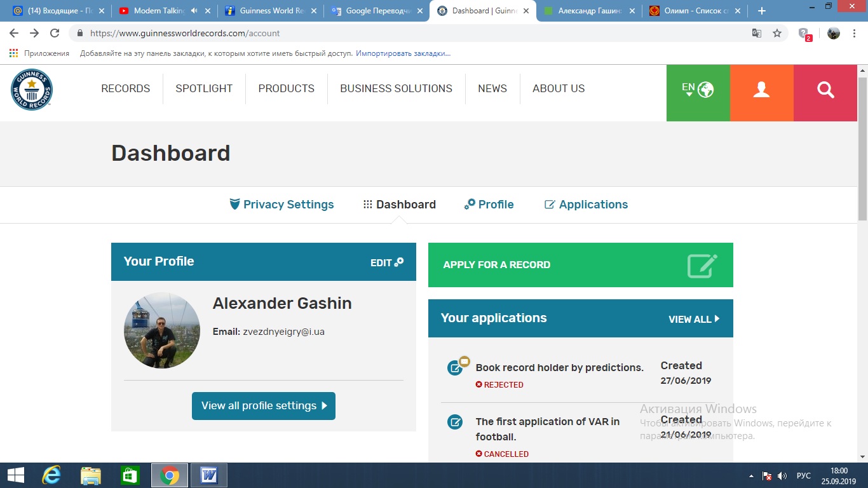Screen dimensions: 868x488
Task: Launch Internet Explorer from the taskbar
Action: [51, 475]
